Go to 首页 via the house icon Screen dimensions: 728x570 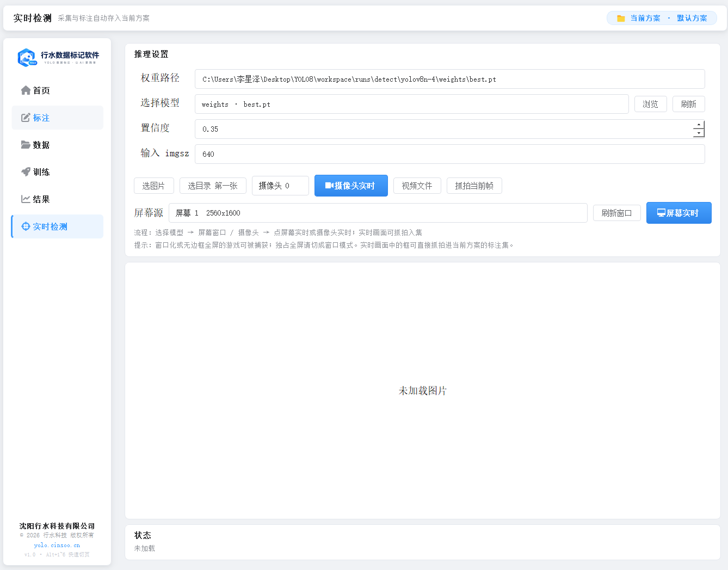[x=26, y=90]
